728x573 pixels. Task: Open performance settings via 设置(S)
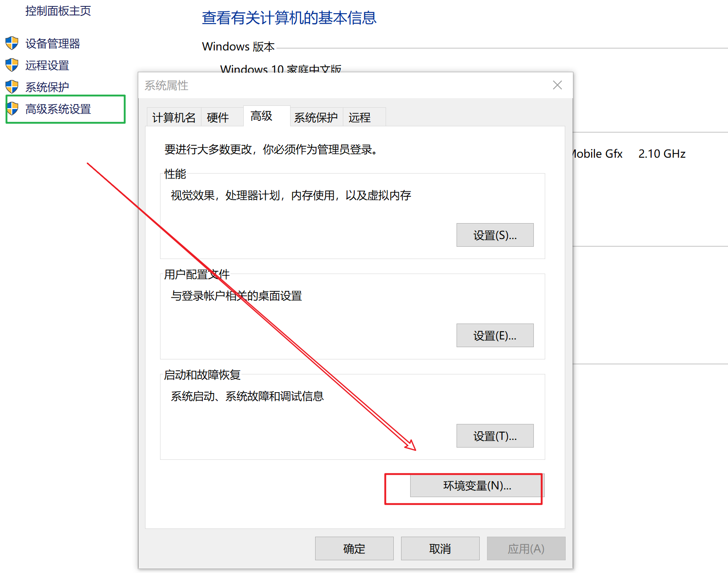pyautogui.click(x=495, y=235)
